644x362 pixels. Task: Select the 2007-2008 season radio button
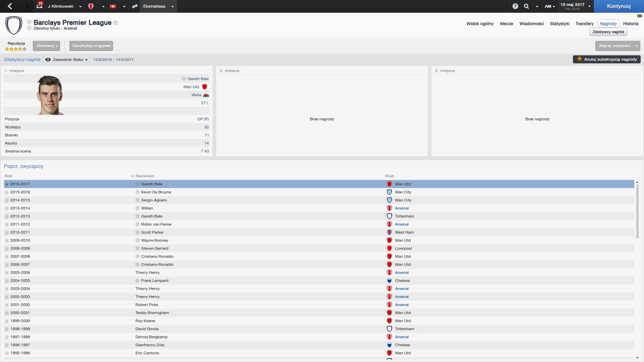click(7, 256)
